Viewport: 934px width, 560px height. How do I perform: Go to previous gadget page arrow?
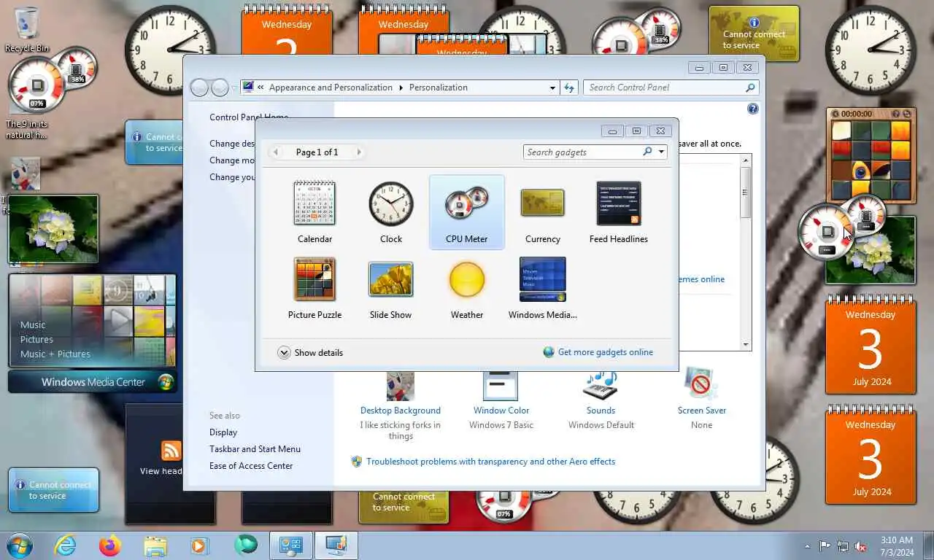tap(275, 152)
